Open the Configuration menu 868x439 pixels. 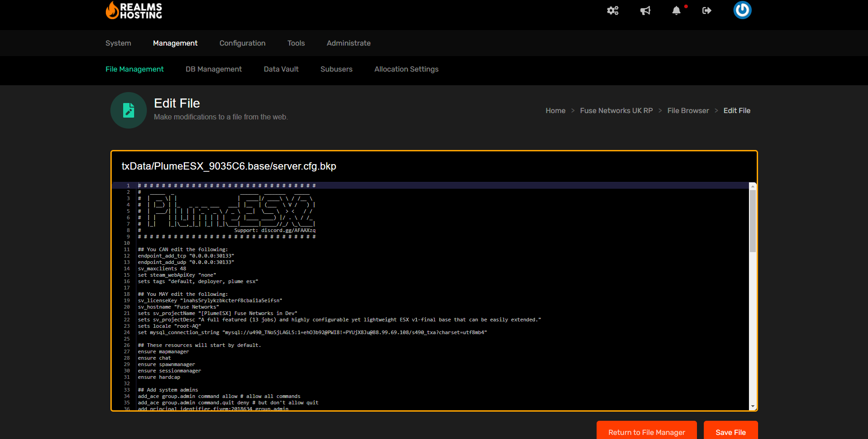(x=242, y=43)
